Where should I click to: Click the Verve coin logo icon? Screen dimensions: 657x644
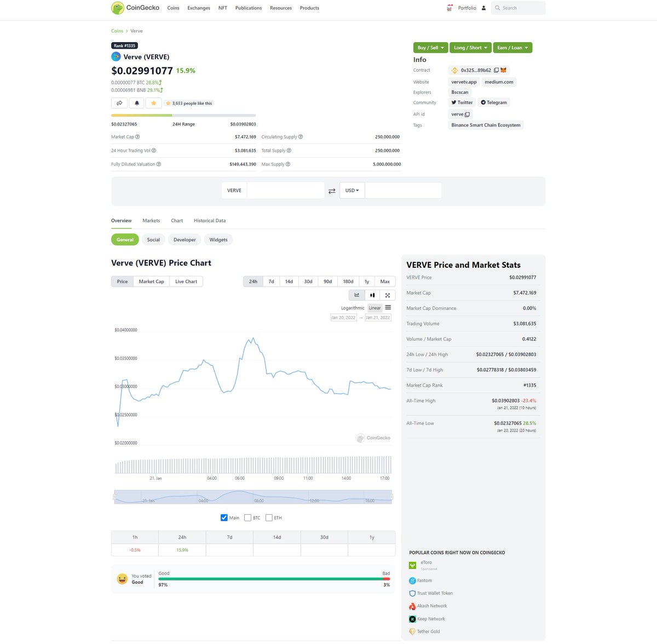116,56
